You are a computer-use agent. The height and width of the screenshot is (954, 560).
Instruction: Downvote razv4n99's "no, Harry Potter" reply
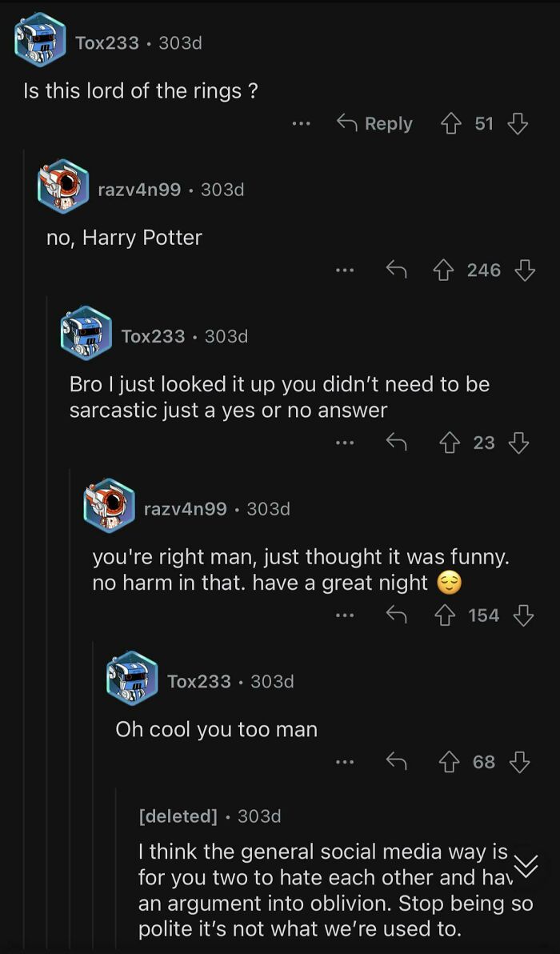tap(524, 270)
